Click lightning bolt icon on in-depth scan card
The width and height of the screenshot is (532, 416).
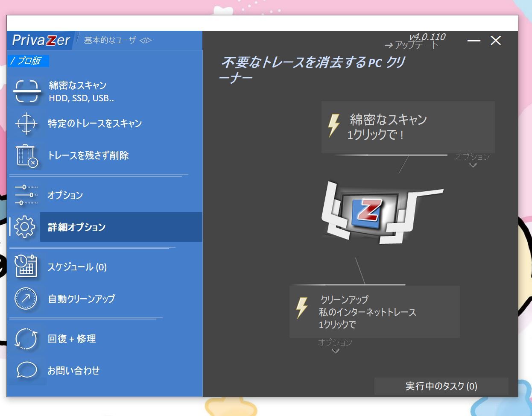tap(333, 125)
